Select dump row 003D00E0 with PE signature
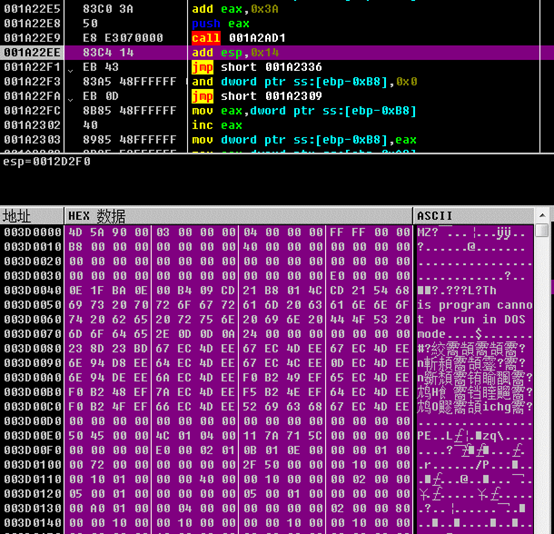554x534 pixels. pyautogui.click(x=267, y=436)
